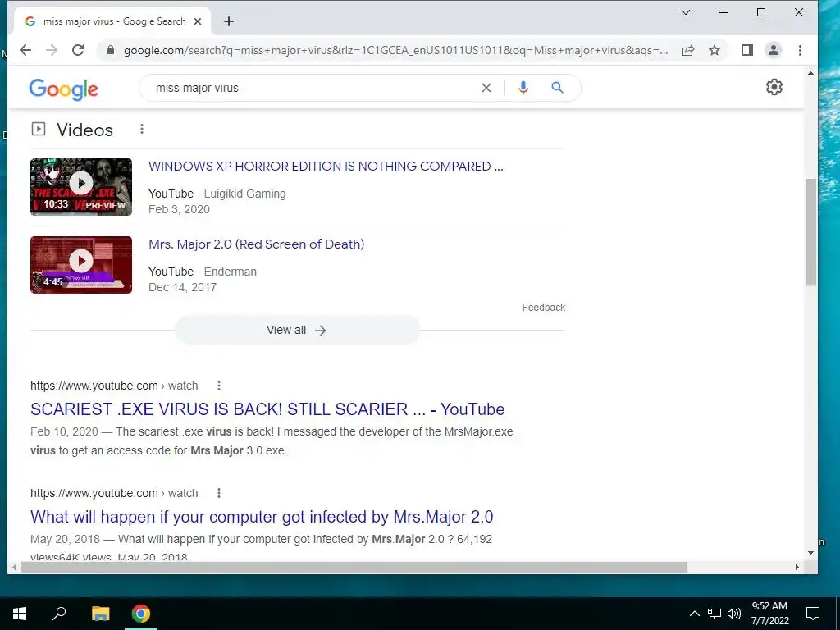Click the Feb 3, 2020 date text
This screenshot has height=630, width=840.
(x=179, y=209)
